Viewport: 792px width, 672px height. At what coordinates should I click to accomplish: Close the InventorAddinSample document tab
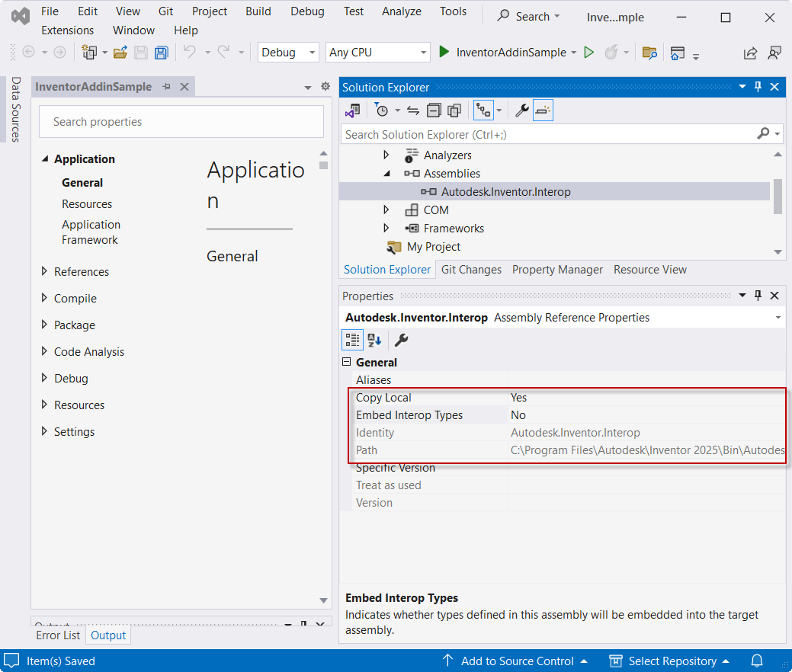[x=184, y=87]
